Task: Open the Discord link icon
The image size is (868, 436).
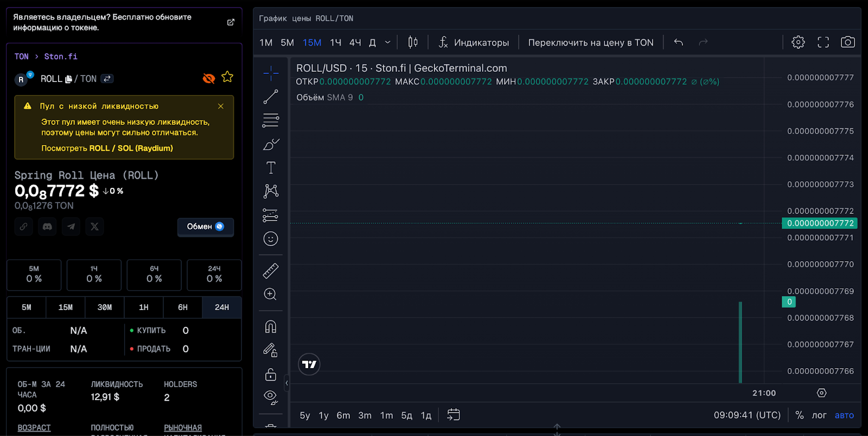Action: pos(47,226)
